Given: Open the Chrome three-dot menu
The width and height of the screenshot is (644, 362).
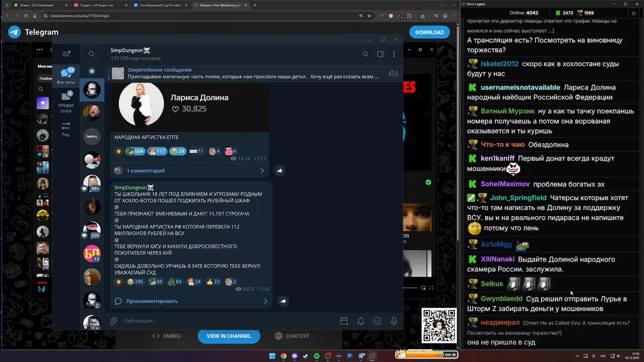Looking at the screenshot, I should pyautogui.click(x=454, y=16).
